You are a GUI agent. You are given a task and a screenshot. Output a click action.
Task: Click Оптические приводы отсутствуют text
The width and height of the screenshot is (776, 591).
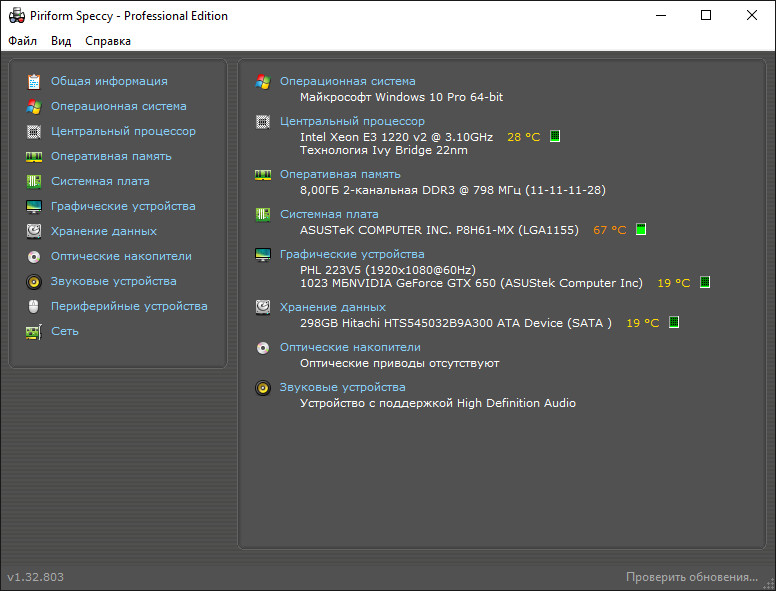(x=400, y=363)
